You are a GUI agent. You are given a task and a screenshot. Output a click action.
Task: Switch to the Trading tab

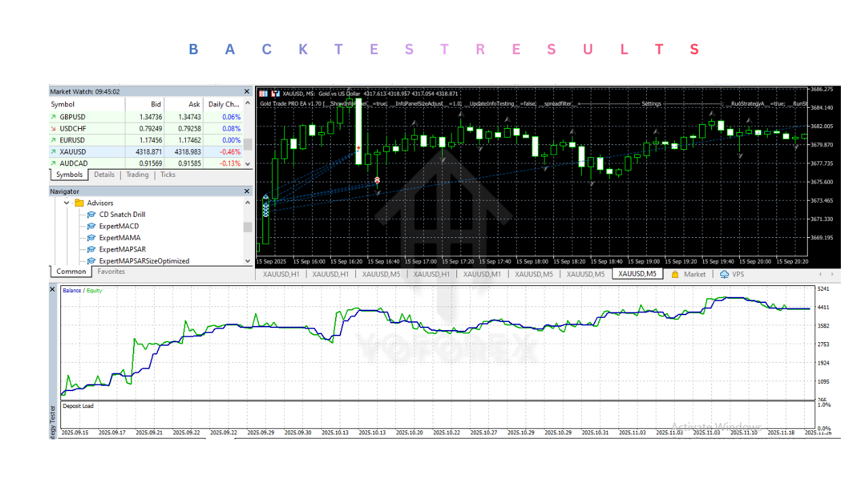point(137,174)
